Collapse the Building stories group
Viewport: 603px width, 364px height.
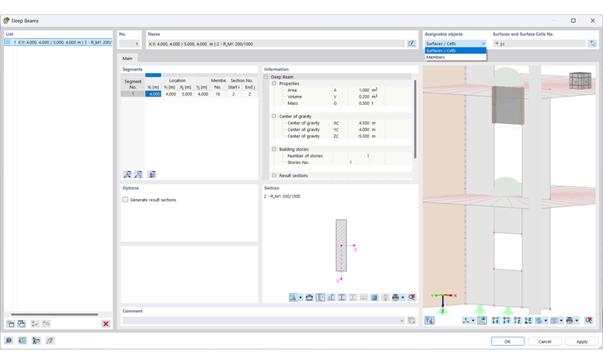pyautogui.click(x=275, y=149)
